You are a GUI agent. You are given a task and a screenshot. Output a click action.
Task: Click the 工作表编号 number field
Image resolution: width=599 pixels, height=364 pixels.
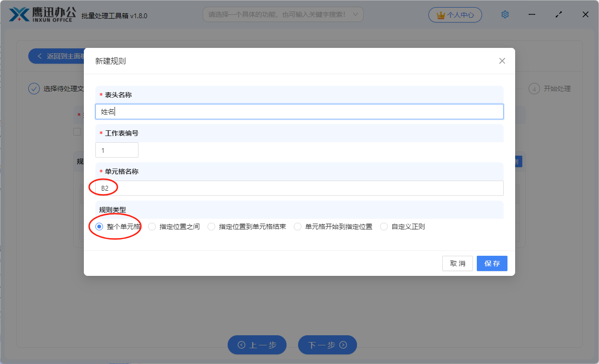pos(116,150)
